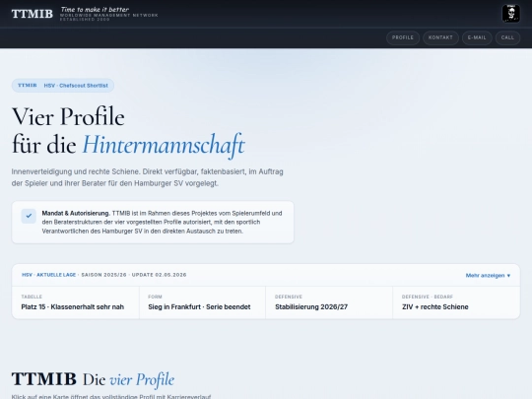Click the 'Vier Profile' main heading
This screenshot has width=532, height=399.
coord(68,117)
